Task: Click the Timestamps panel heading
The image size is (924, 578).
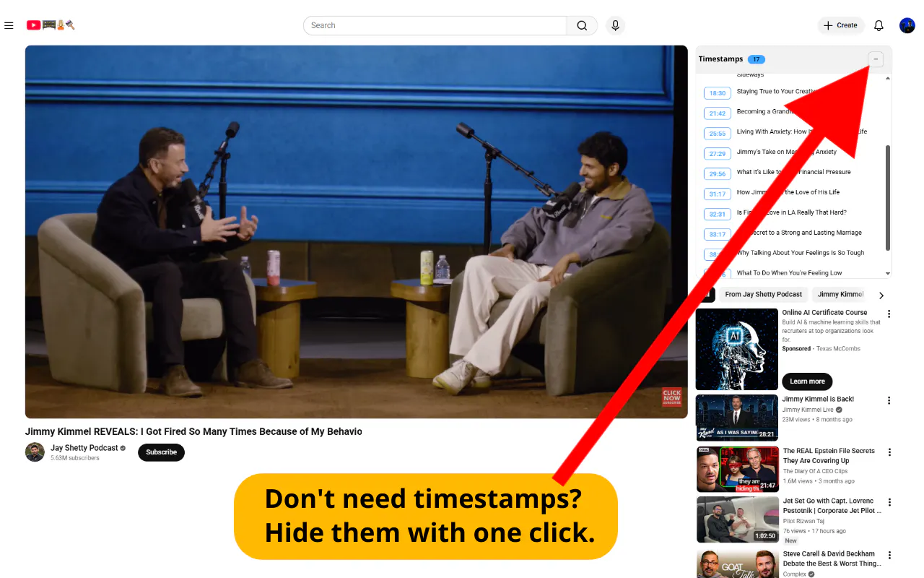Action: [x=720, y=59]
